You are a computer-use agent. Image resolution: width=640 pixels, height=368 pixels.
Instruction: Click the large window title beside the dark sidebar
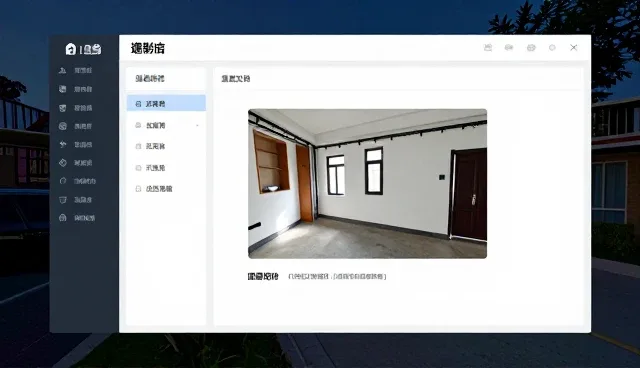(148, 48)
